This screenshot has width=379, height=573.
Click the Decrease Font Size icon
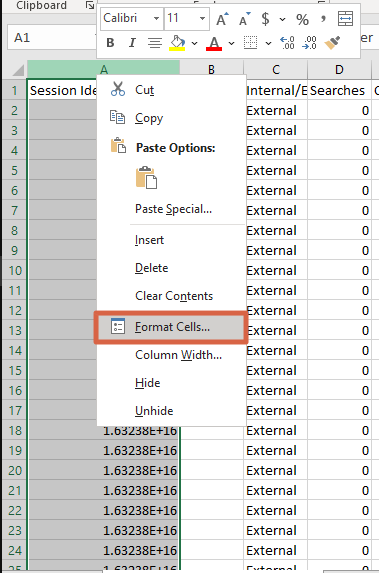pyautogui.click(x=244, y=19)
